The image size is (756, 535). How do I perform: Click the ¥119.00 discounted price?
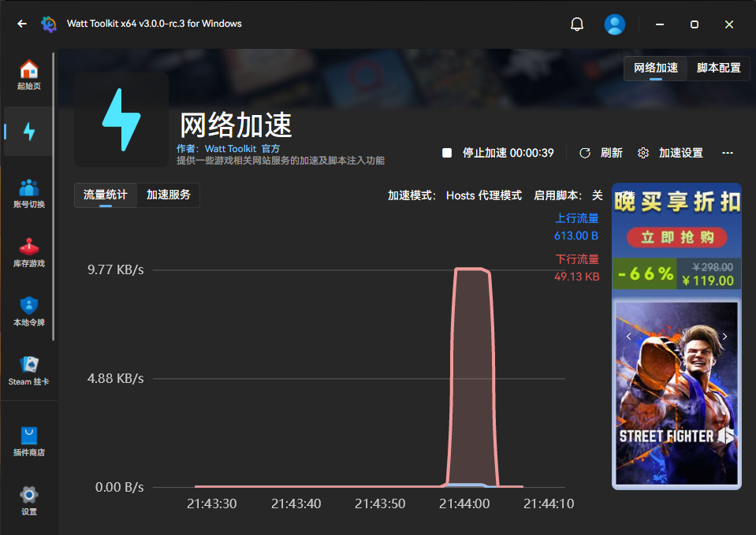point(708,281)
